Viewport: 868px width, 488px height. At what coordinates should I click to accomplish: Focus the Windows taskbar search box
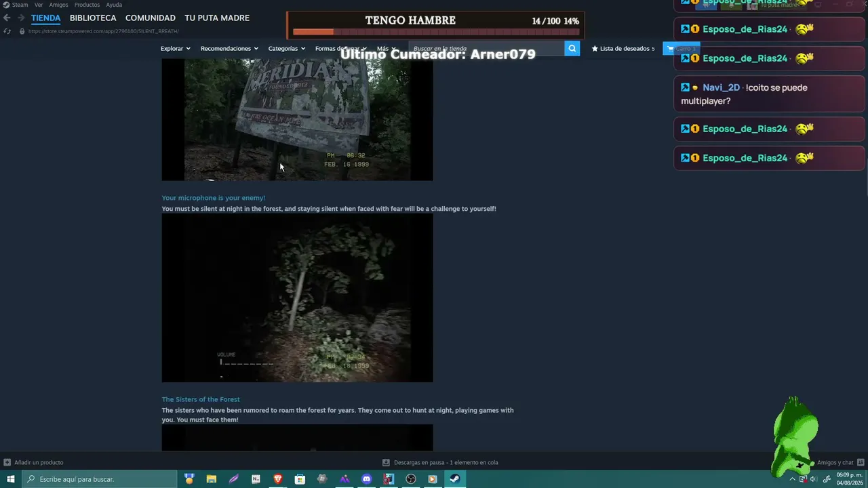[100, 479]
